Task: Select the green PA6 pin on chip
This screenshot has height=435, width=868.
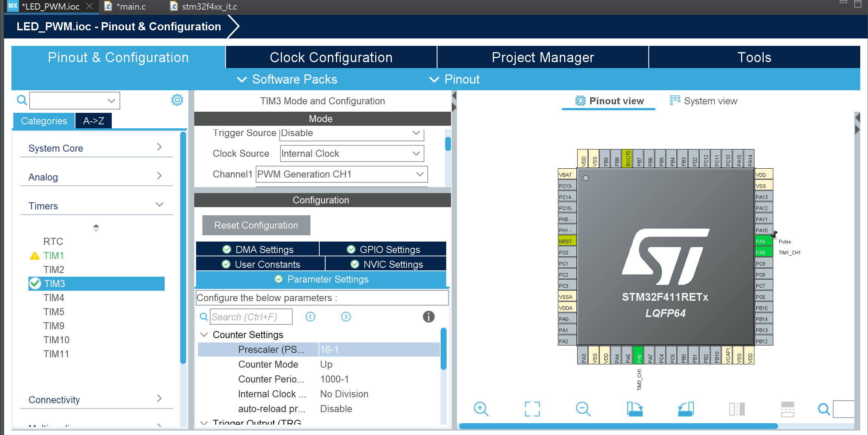Action: pyautogui.click(x=638, y=356)
